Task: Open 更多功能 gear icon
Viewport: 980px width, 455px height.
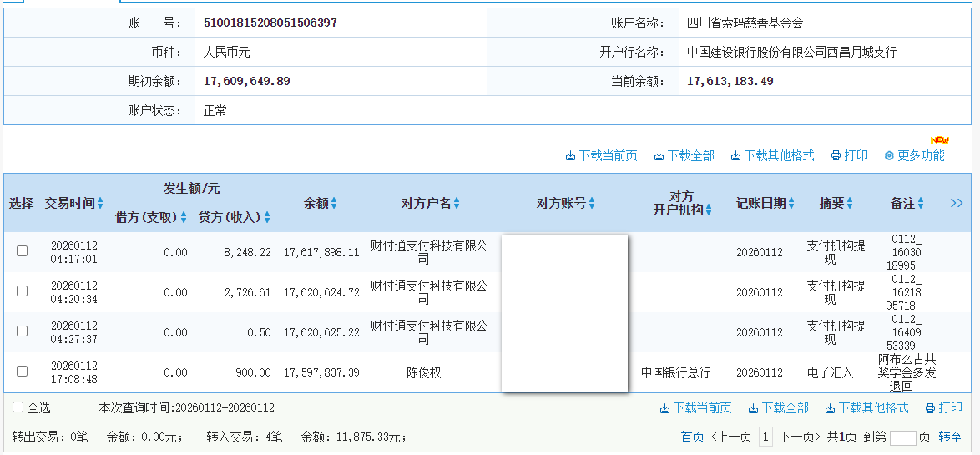Action: tap(889, 156)
